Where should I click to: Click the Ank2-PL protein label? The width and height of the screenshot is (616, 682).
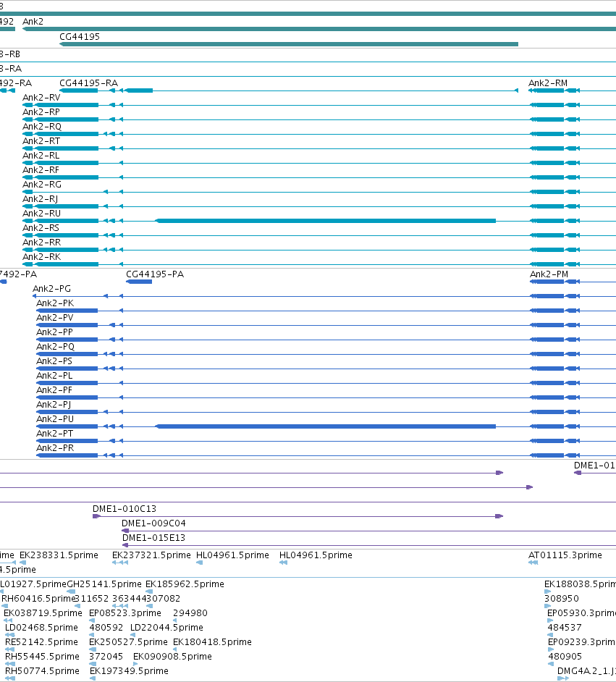[x=54, y=375]
